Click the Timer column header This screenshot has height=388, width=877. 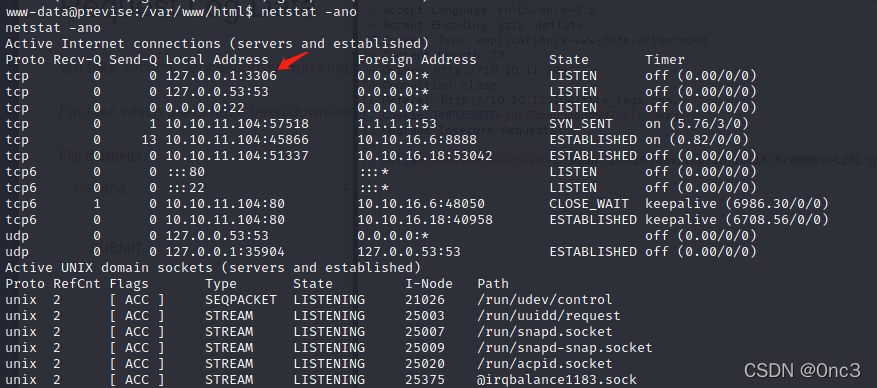(x=665, y=59)
